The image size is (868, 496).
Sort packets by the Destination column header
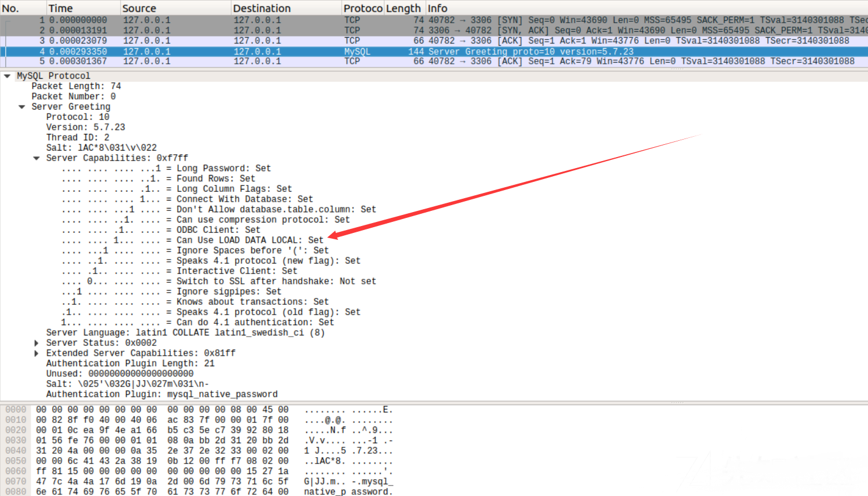pyautogui.click(x=286, y=8)
